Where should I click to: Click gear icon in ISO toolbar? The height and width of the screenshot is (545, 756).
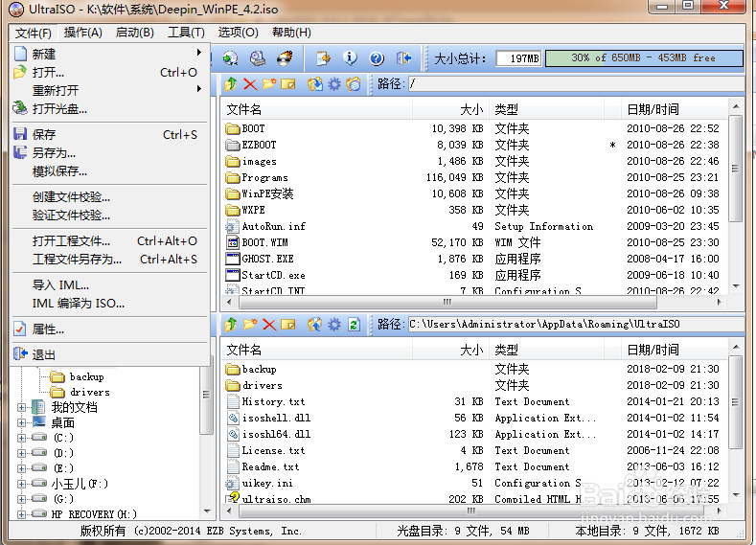pos(334,84)
